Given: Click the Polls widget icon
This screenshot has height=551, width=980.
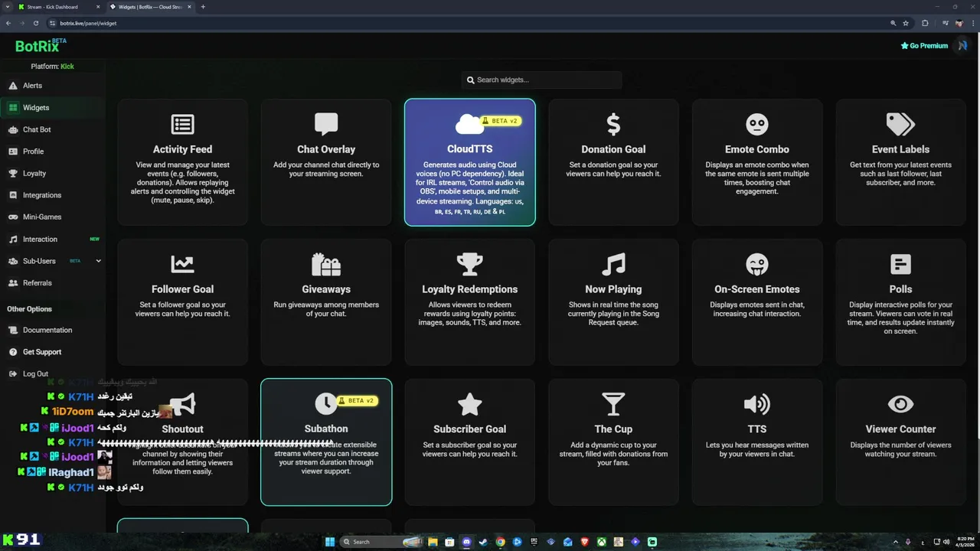Looking at the screenshot, I should (900, 264).
